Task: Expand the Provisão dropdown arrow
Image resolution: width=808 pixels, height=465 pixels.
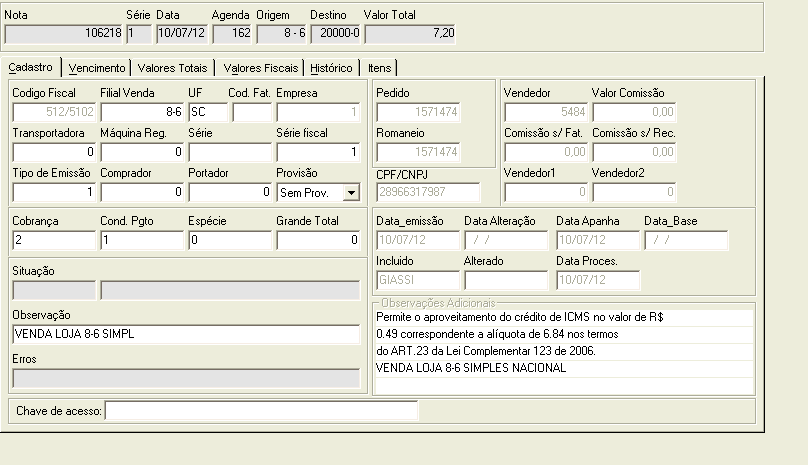Action: click(351, 193)
